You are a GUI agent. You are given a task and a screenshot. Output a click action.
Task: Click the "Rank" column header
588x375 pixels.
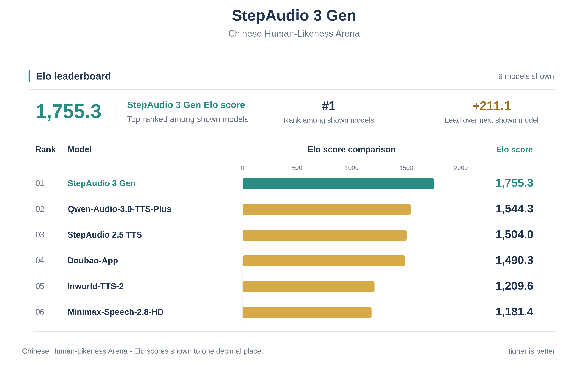pos(45,149)
